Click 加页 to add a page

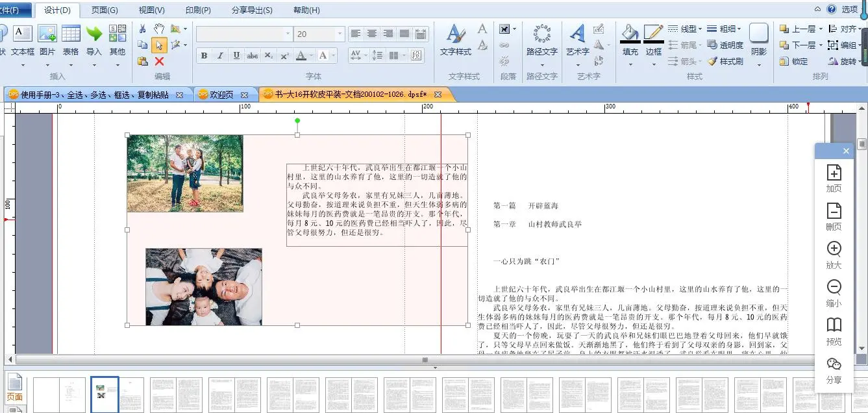click(834, 178)
